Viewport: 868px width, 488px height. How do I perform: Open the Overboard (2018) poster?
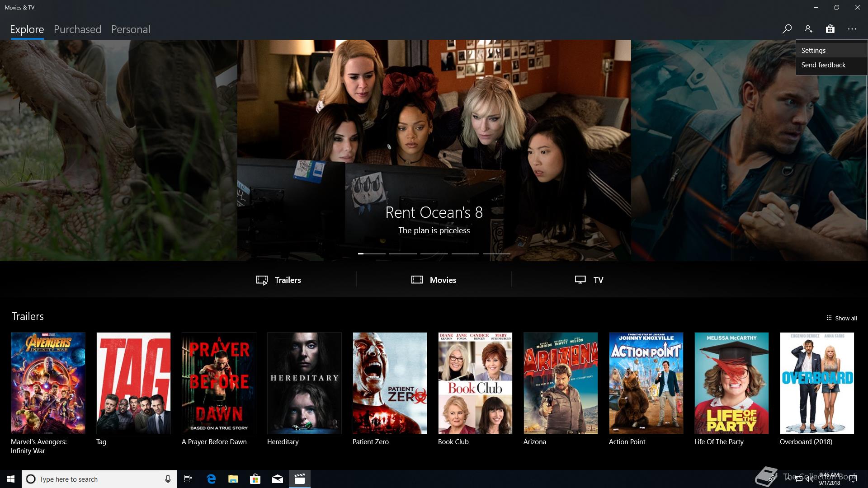point(817,383)
